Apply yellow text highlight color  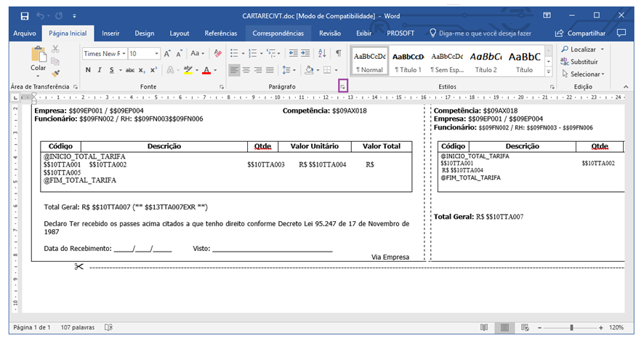pyautogui.click(x=188, y=70)
